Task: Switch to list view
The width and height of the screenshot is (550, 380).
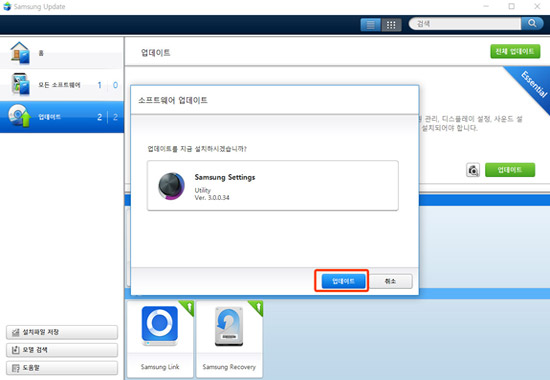Action: click(x=370, y=25)
